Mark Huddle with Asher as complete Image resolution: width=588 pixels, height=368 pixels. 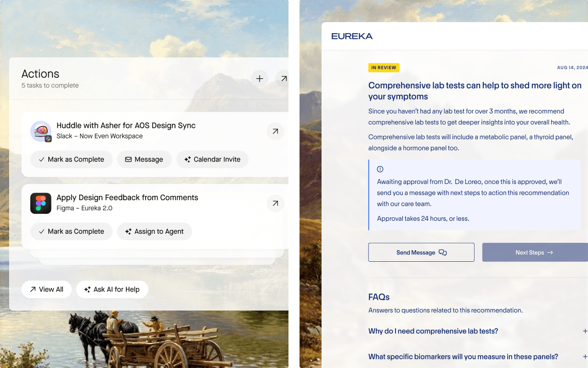pyautogui.click(x=71, y=159)
